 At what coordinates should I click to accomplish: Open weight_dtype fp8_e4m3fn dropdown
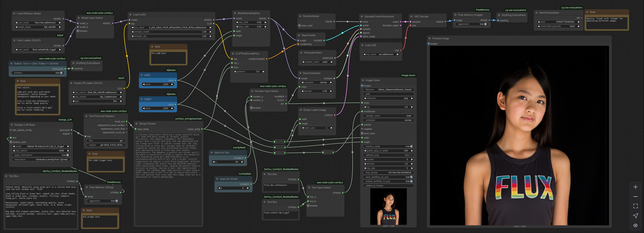pos(38,27)
